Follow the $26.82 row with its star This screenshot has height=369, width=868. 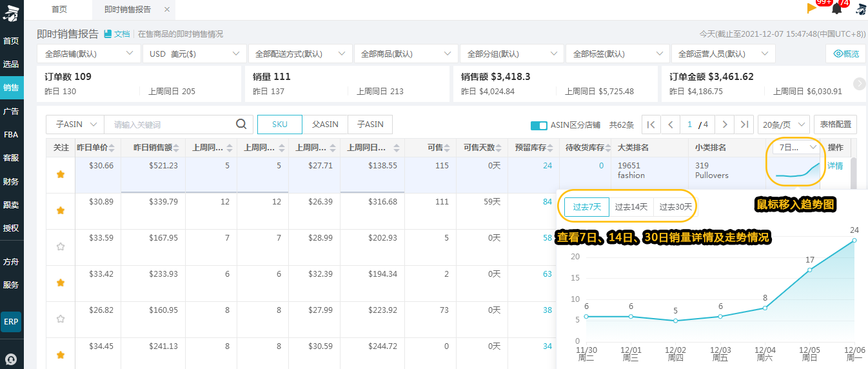coord(61,319)
